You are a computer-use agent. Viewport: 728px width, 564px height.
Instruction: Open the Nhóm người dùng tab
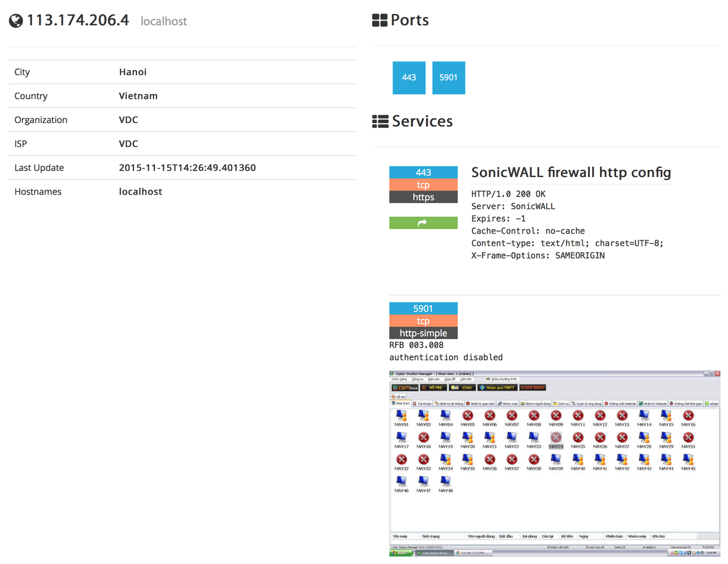pos(536,403)
